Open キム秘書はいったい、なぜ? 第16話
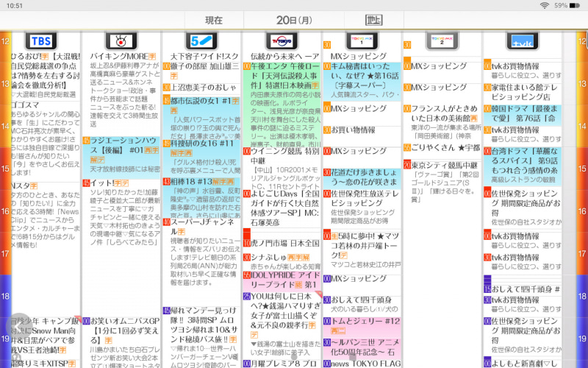Viewport: 588px width, 368px height. (x=362, y=82)
